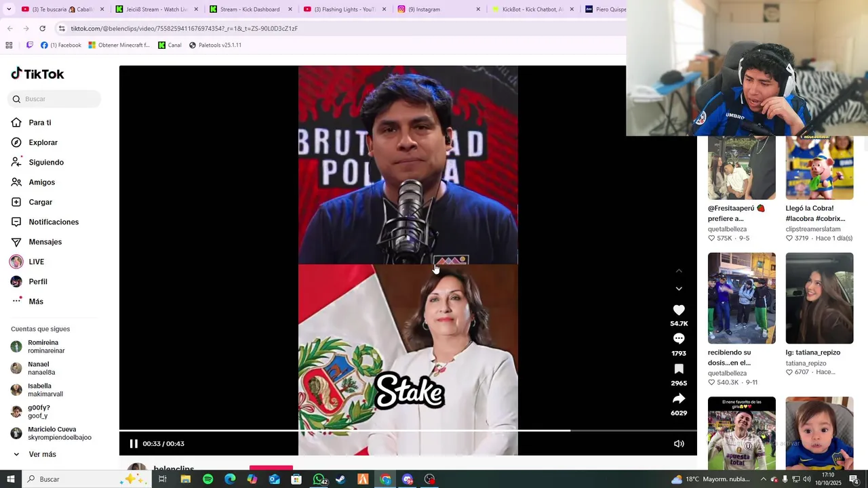Show hidden system tray icons

(764, 479)
